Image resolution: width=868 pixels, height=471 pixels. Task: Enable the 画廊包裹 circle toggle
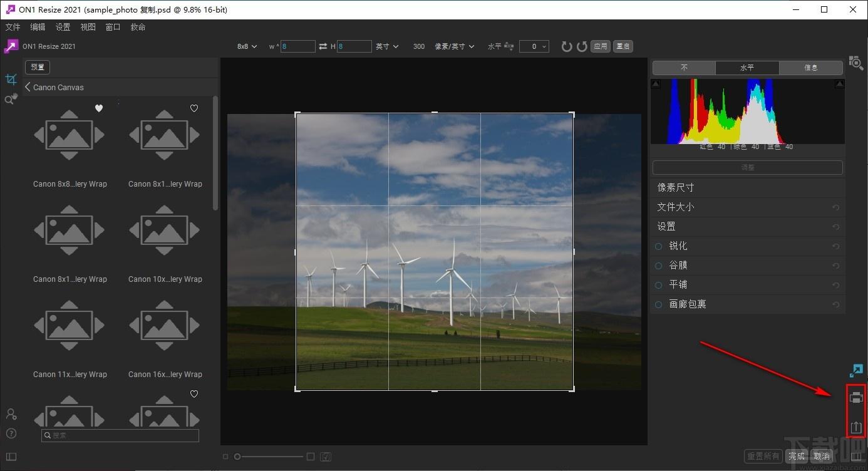658,304
